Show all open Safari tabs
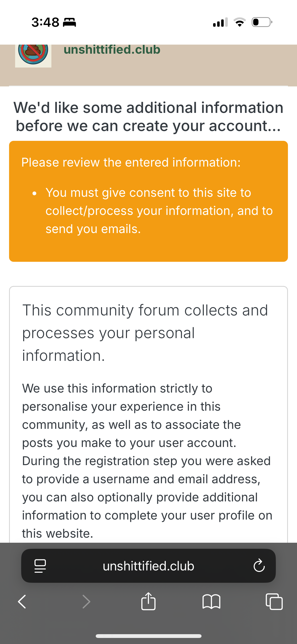 coord(274,602)
